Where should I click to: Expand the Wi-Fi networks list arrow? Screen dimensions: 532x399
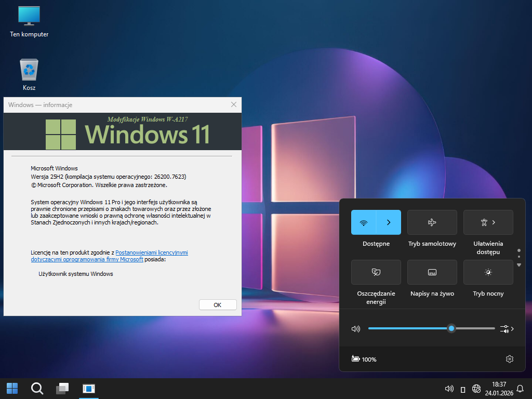(389, 222)
